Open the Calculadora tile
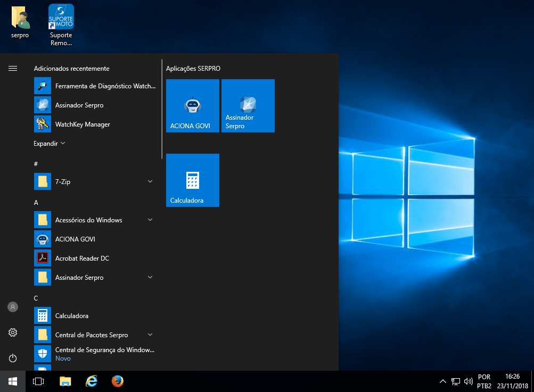This screenshot has height=392, width=534. (192, 180)
